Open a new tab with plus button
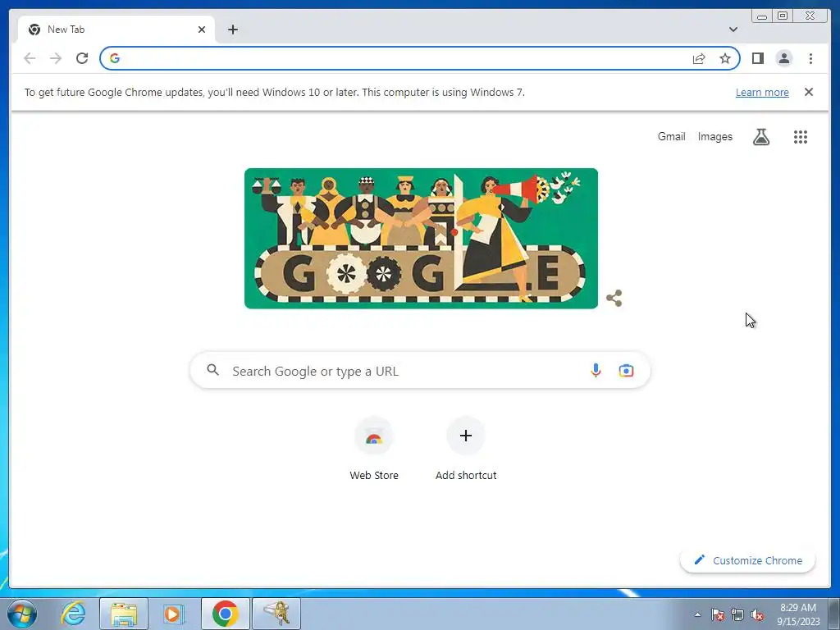 [x=232, y=30]
